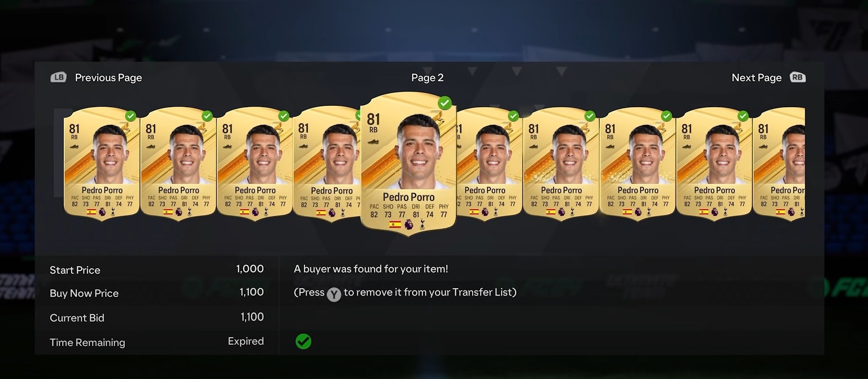Click the Start Price row
The width and height of the screenshot is (868, 379).
point(157,269)
